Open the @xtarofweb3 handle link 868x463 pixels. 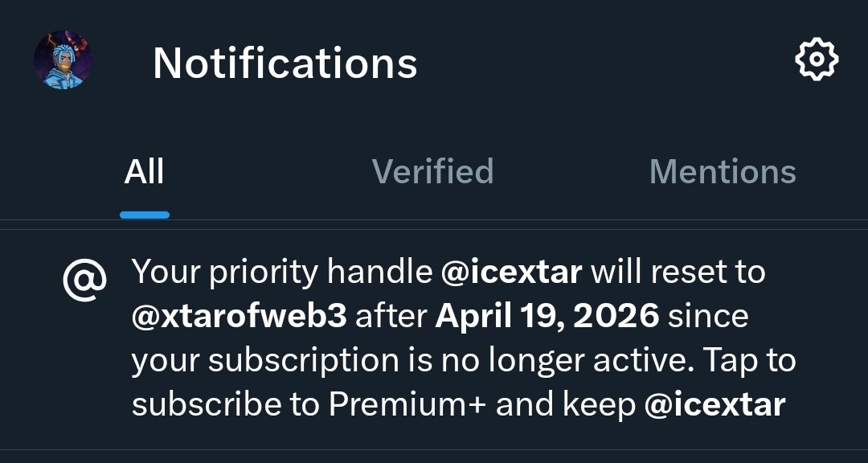point(239,317)
